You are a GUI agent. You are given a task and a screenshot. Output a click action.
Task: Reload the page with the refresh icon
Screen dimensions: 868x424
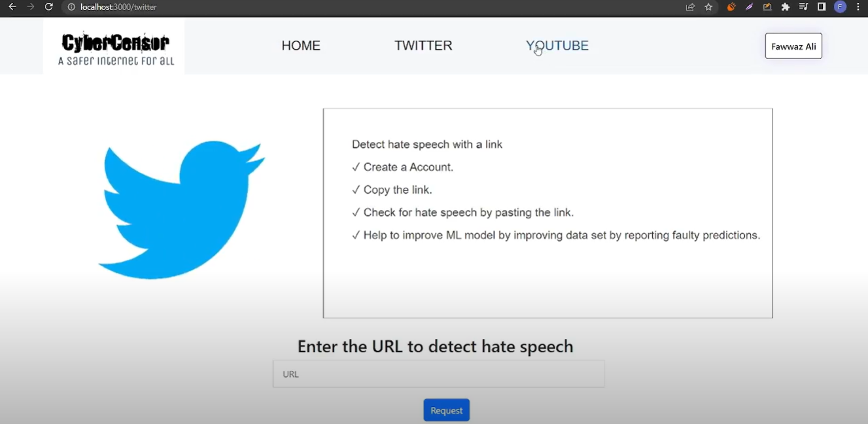point(48,7)
